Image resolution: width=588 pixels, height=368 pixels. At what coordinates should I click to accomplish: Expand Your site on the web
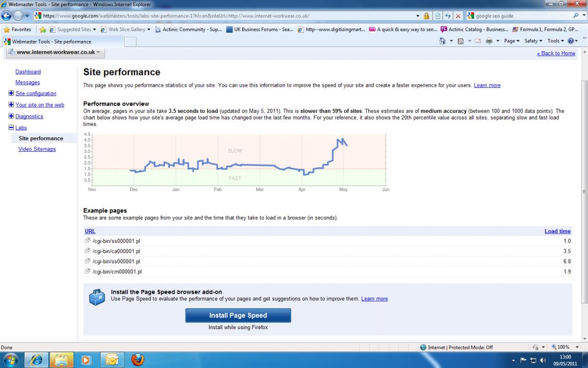(x=11, y=105)
